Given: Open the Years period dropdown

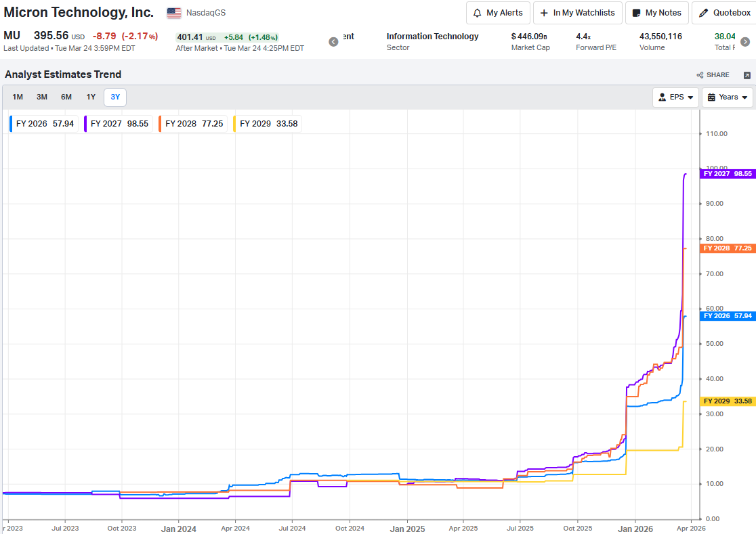Looking at the screenshot, I should pyautogui.click(x=727, y=97).
